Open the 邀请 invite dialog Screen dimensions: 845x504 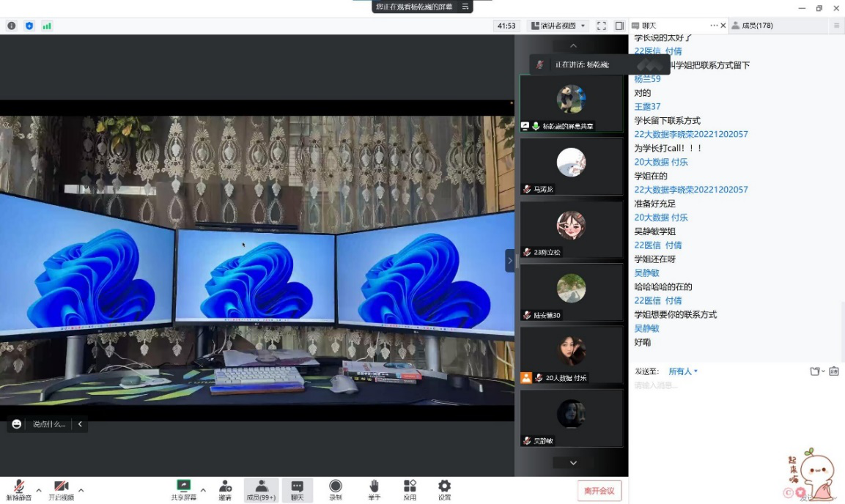tap(225, 490)
